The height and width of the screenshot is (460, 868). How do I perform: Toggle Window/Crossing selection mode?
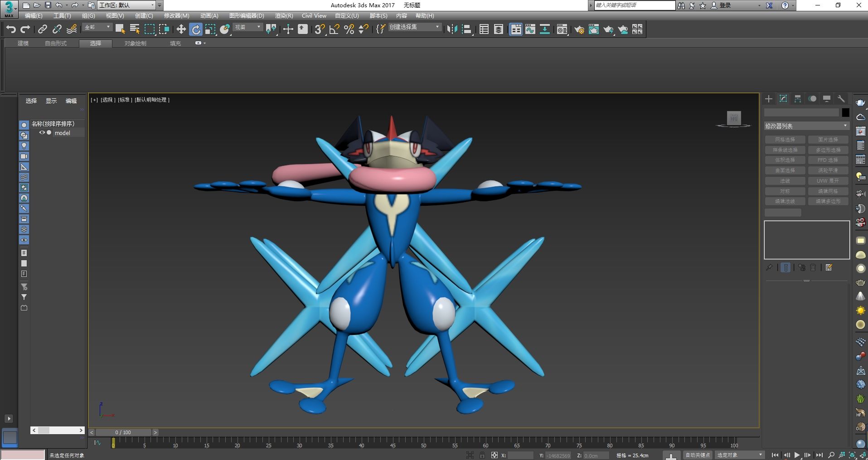[164, 29]
